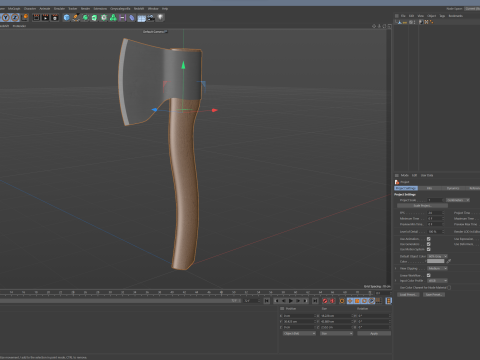This screenshot has height=360, width=480.
Task: Open the Character menu
Action: pyautogui.click(x=30, y=8)
